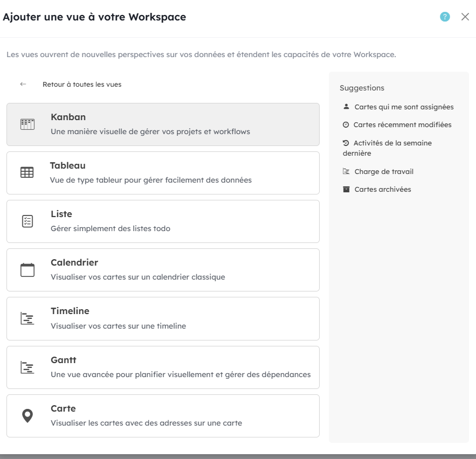Select 'Cartes récemment modifiées' suggestion
Viewport: 476px width, 459px height.
(402, 124)
